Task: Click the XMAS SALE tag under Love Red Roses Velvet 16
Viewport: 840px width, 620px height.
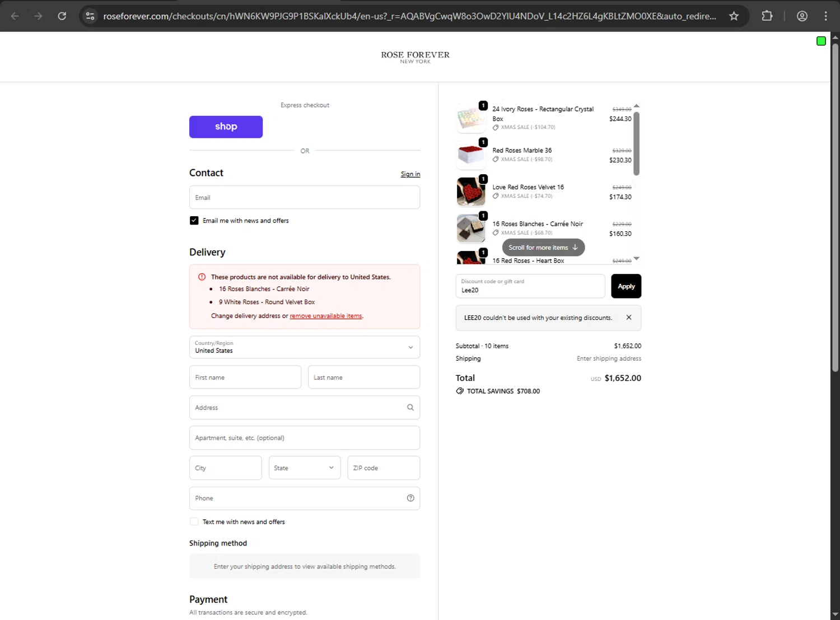Action: [522, 196]
